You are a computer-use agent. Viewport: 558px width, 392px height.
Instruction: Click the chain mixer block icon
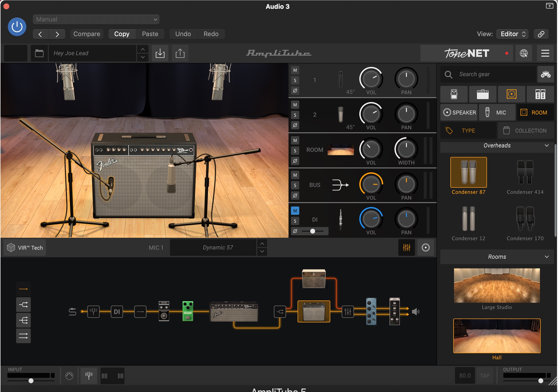348,311
